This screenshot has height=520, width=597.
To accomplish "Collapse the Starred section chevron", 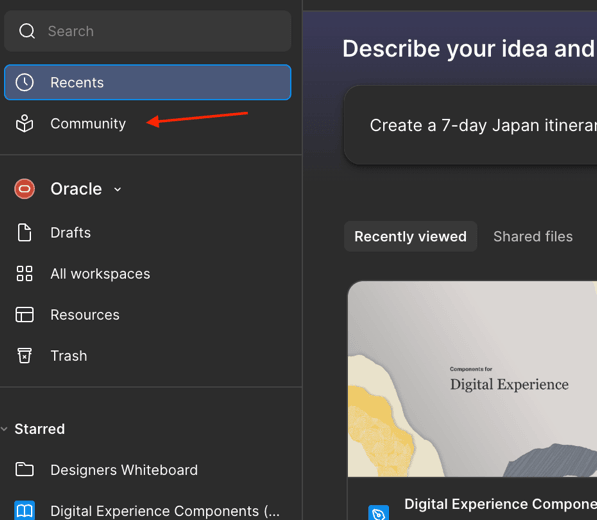I will [x=5, y=429].
